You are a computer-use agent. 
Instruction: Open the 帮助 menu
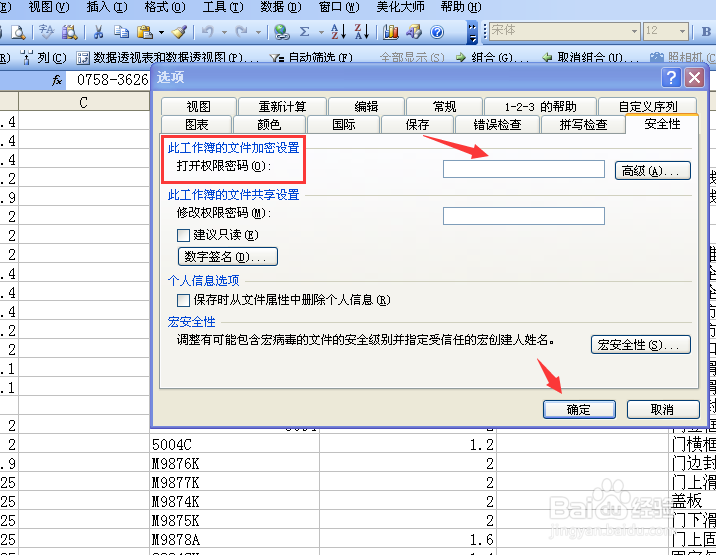[x=461, y=7]
